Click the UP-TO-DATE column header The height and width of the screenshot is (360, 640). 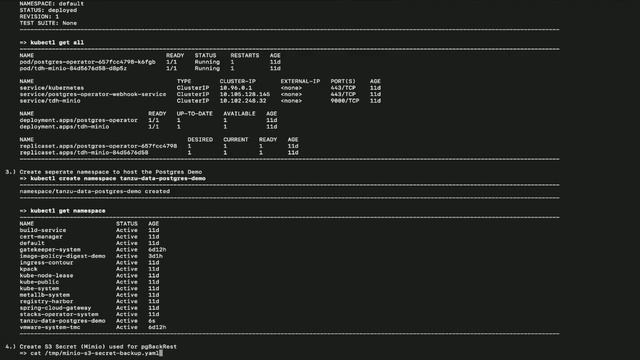(195, 113)
